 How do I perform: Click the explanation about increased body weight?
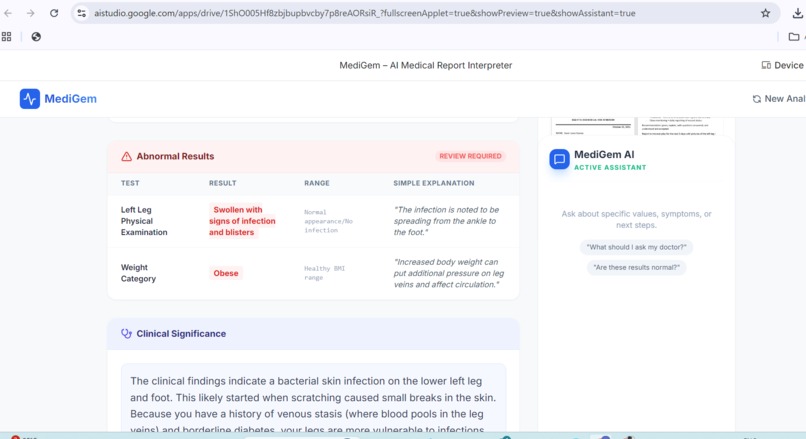[x=449, y=273]
